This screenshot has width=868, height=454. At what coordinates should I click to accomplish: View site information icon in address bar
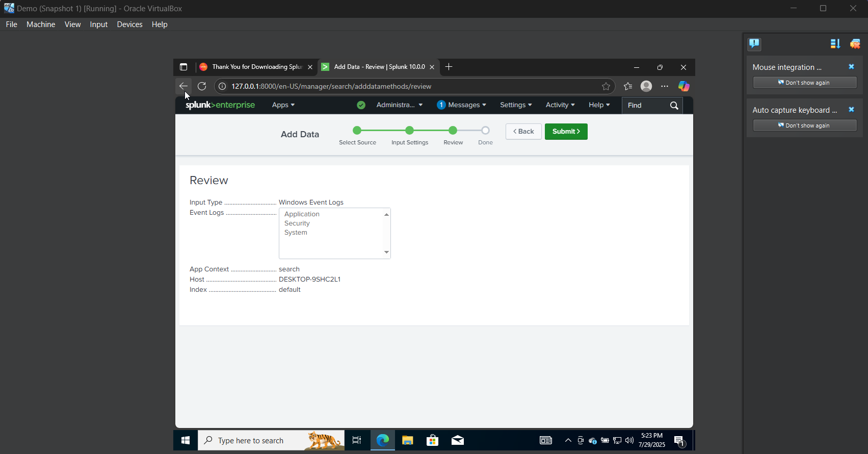tap(222, 86)
